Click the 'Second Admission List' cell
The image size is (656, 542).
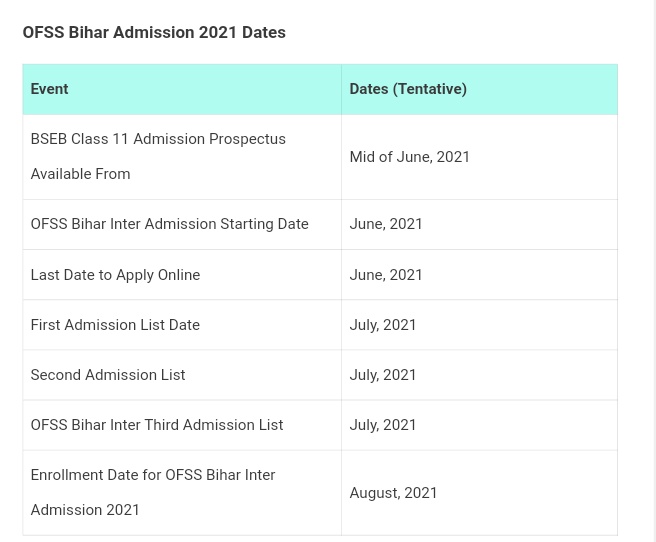(x=108, y=375)
